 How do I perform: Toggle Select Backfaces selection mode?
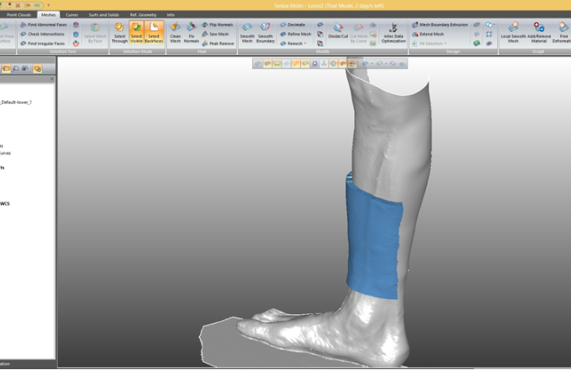154,32
